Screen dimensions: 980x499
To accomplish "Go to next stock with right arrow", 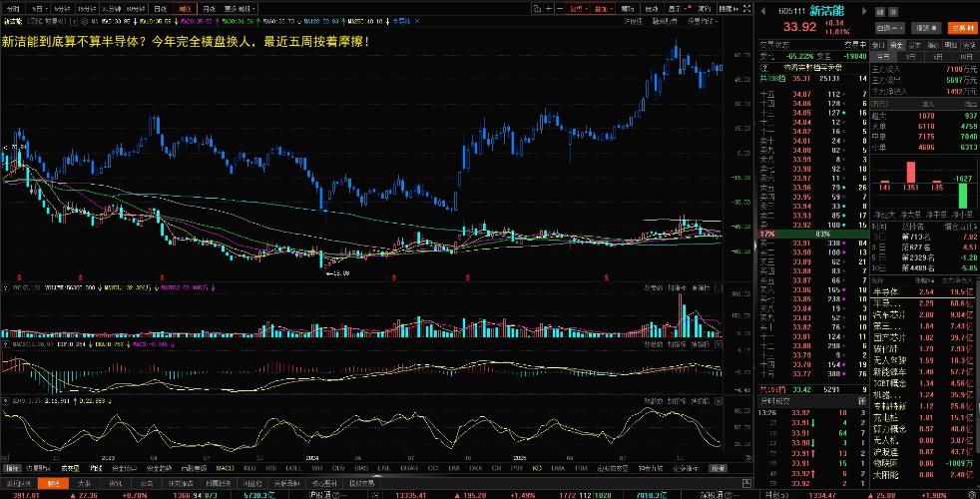I will (865, 11).
